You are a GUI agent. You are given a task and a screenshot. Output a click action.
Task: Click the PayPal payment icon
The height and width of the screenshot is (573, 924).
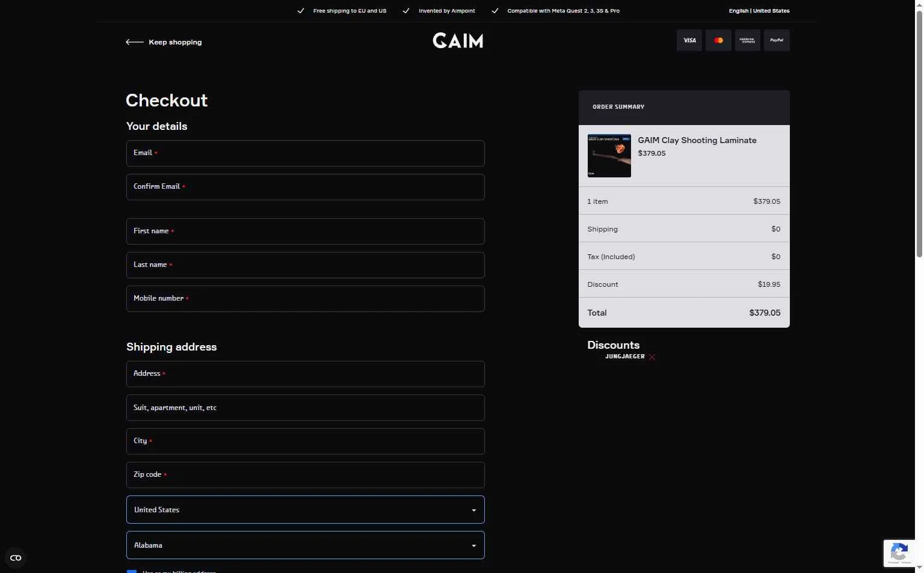777,40
